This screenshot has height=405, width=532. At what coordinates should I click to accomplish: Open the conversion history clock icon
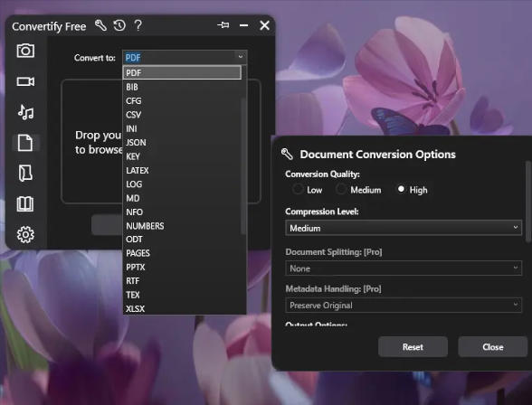point(119,25)
